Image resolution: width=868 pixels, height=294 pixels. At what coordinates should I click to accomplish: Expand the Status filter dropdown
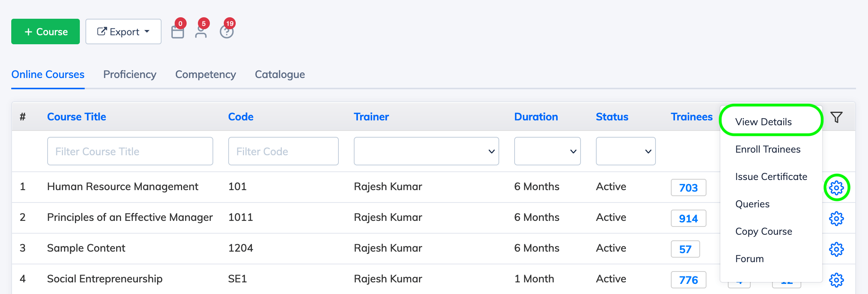[x=626, y=151]
